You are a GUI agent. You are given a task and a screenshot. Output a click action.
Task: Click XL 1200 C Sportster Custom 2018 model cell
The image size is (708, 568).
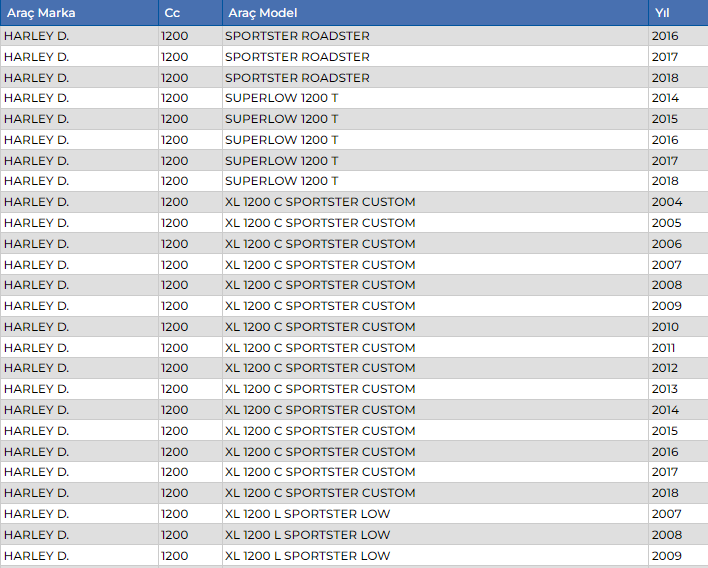point(320,493)
